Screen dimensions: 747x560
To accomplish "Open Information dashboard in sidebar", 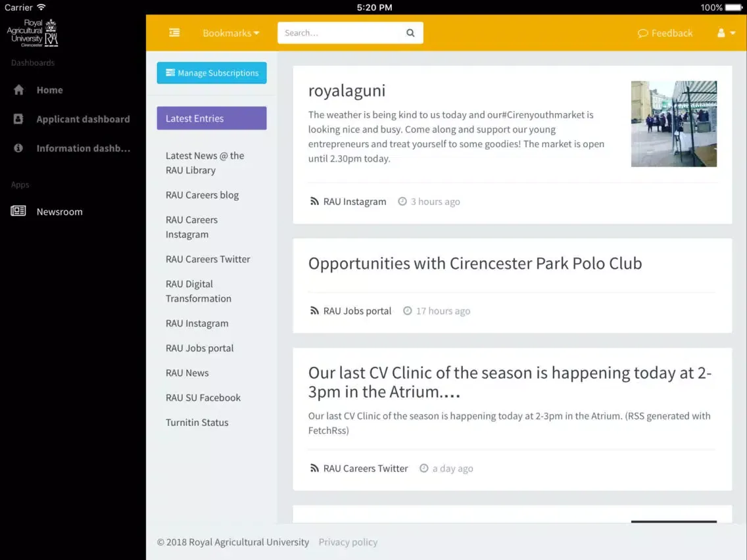I will pyautogui.click(x=84, y=148).
